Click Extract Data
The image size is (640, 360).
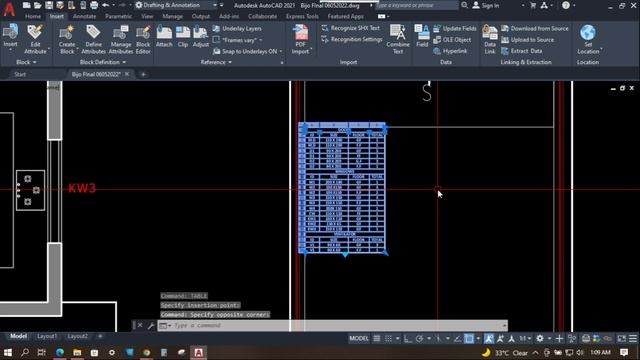coord(522,51)
